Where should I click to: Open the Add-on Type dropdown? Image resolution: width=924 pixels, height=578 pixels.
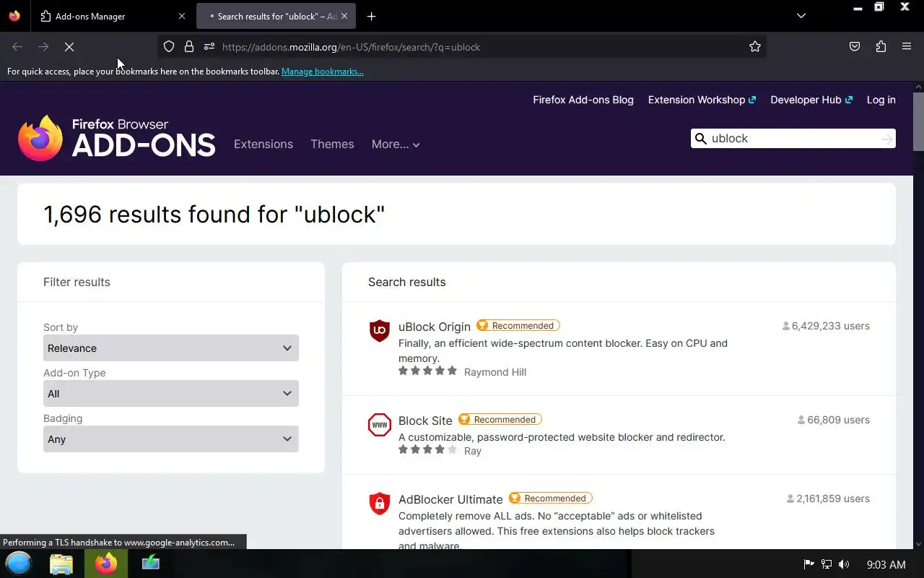click(x=171, y=394)
